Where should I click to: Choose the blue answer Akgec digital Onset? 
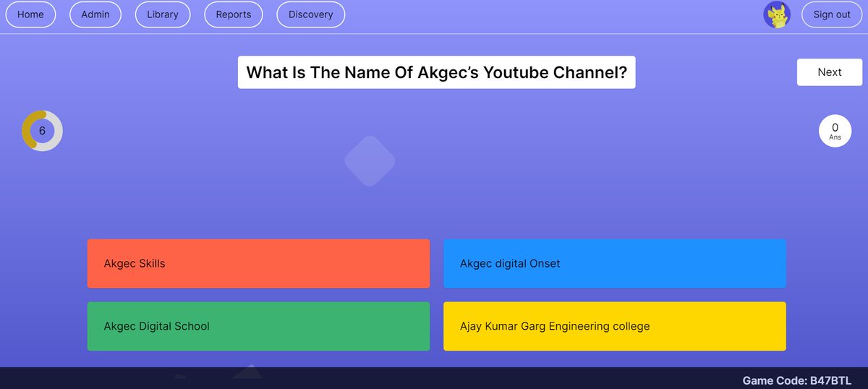615,263
